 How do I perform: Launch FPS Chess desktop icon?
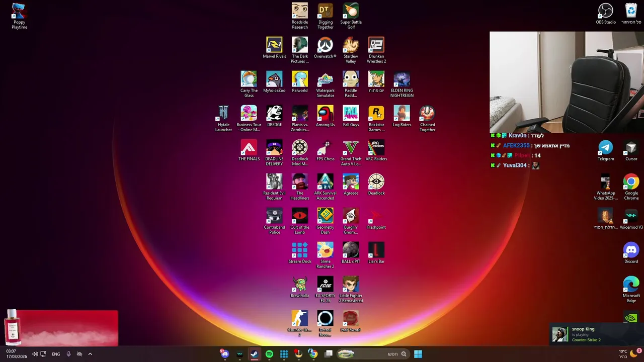pyautogui.click(x=326, y=150)
